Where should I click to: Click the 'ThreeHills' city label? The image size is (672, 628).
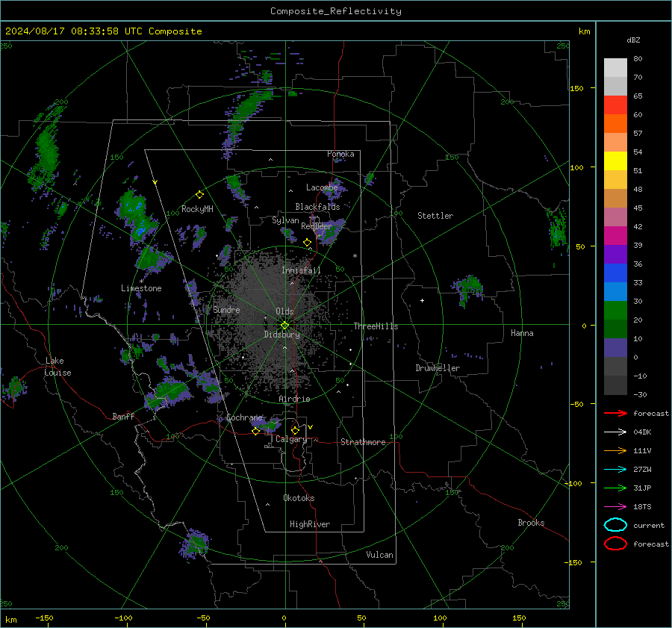coord(376,326)
